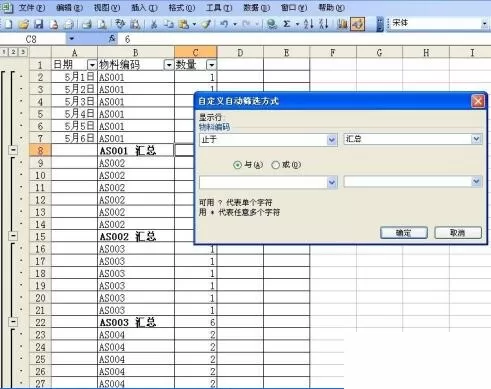Click cell containing AS003 汇总
Screen dimensions: 491x389
pos(136,322)
